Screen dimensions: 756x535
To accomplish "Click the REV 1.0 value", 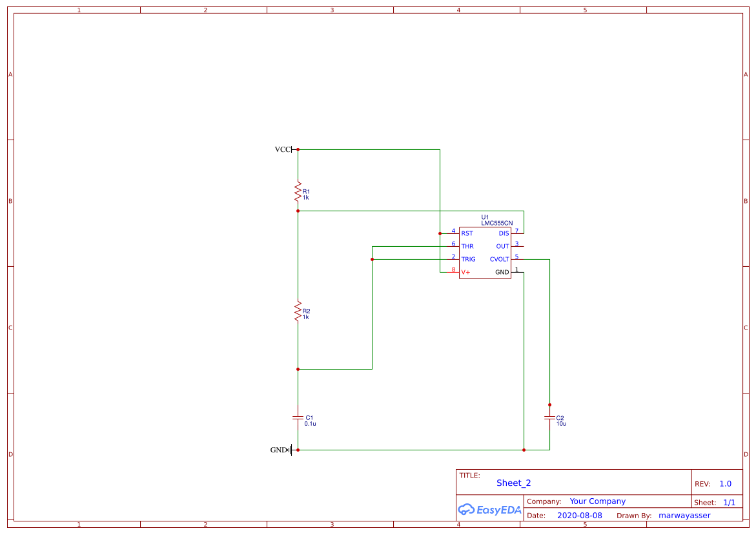I will 724,483.
